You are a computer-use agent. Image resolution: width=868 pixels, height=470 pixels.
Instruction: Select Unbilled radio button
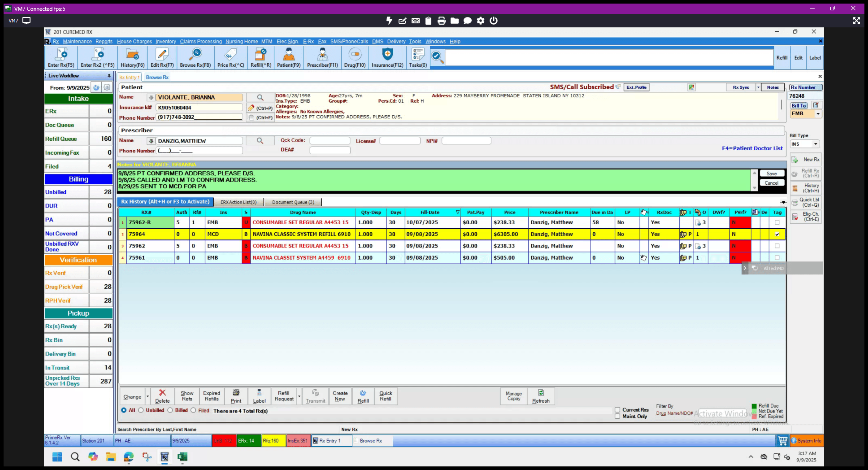click(x=141, y=410)
